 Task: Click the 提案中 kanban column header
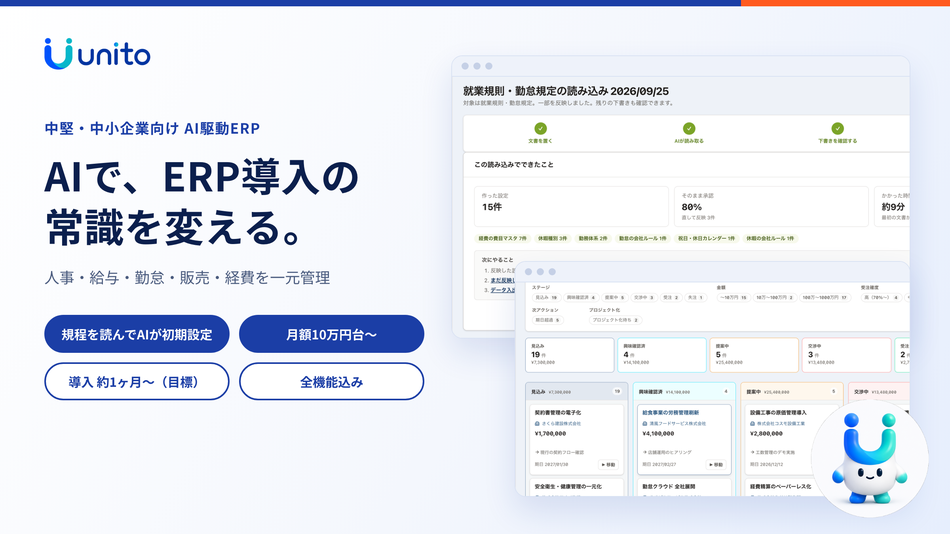coord(792,392)
